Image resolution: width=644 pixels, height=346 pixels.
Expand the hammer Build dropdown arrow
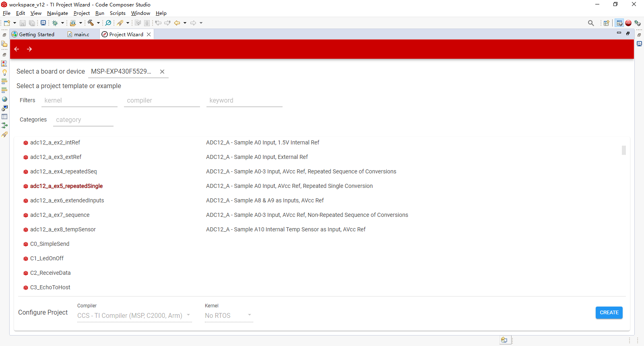click(x=98, y=23)
